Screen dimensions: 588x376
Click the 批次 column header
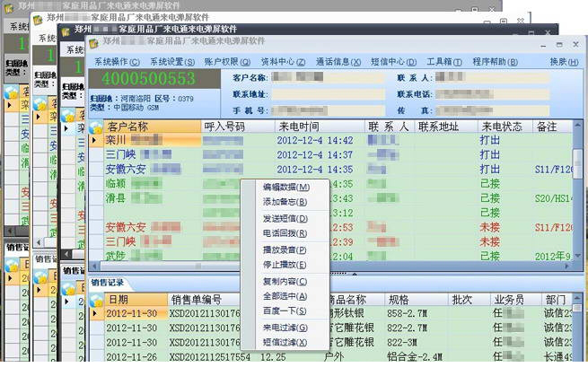click(x=469, y=300)
